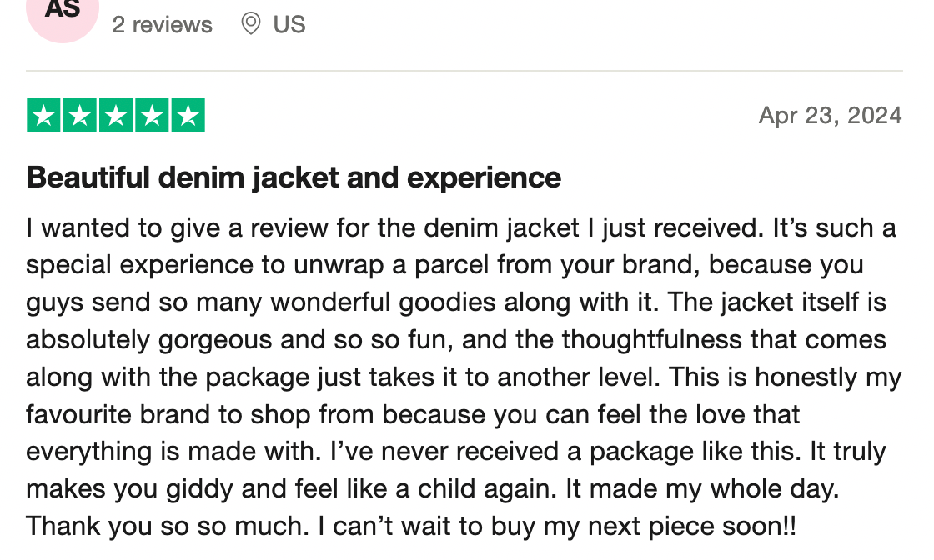Click Thank you so so much text

[x=168, y=527]
